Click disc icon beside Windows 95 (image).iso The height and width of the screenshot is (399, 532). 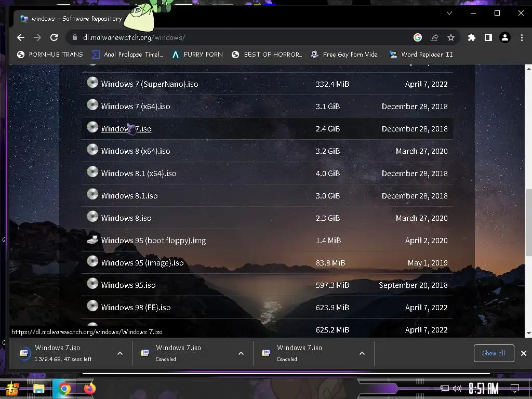point(92,261)
